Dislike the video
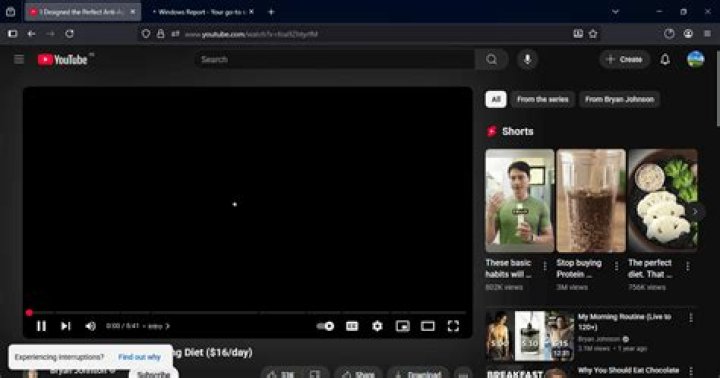720x378 pixels. coord(315,374)
